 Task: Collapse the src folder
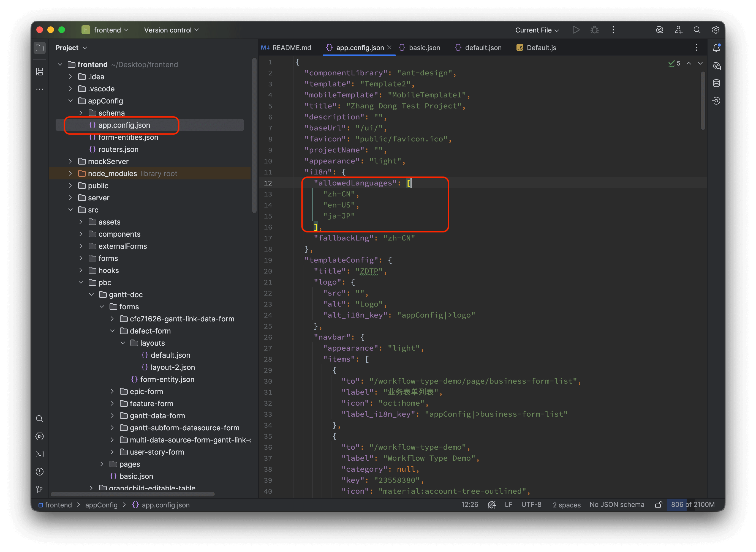tap(70, 210)
